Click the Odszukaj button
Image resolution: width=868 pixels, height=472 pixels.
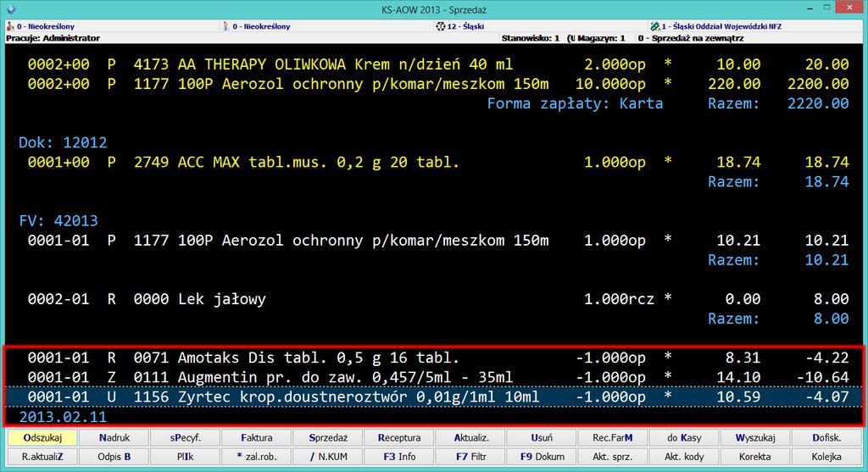pyautogui.click(x=42, y=438)
